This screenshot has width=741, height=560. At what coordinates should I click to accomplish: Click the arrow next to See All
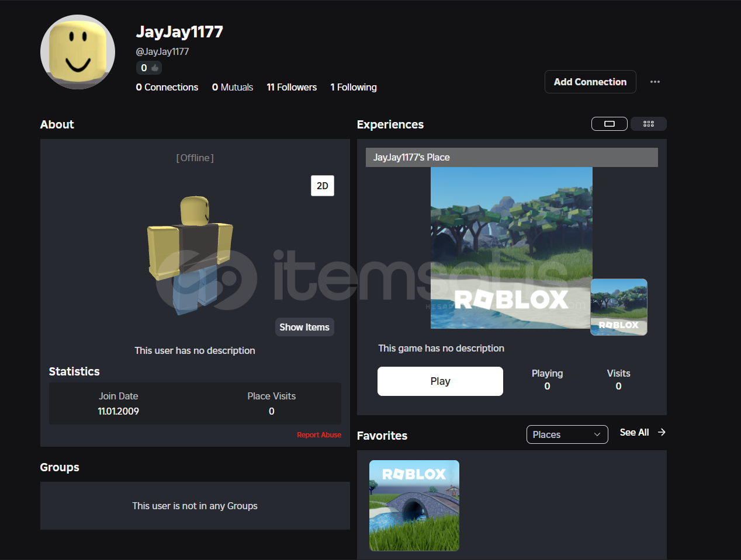pyautogui.click(x=662, y=432)
